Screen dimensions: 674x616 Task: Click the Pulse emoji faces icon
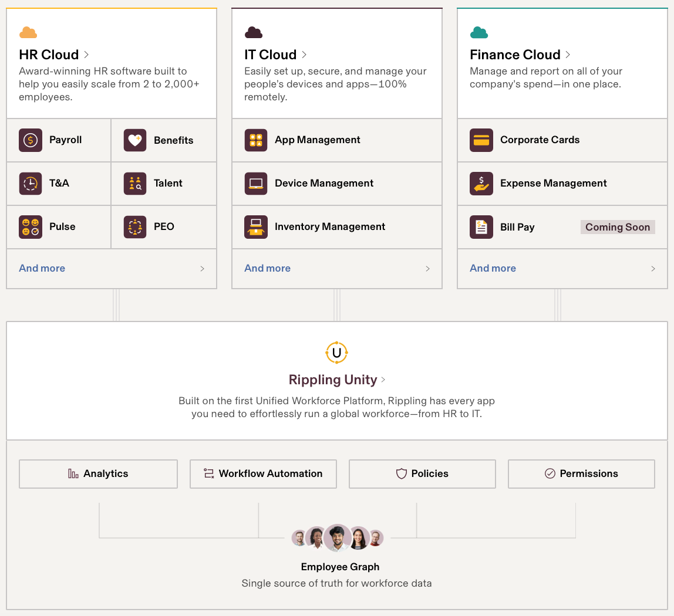(31, 227)
